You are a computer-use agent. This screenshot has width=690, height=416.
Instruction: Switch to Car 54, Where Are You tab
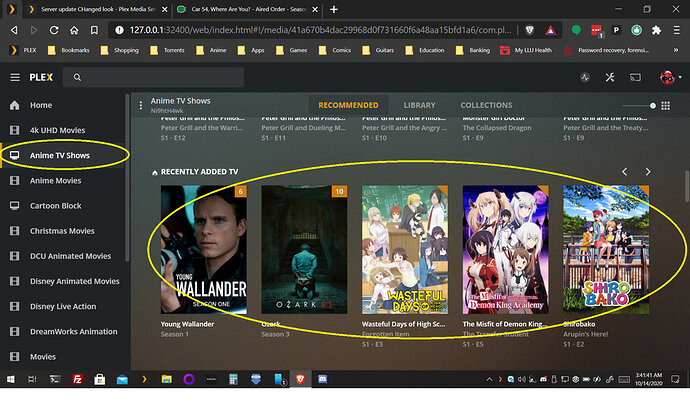pyautogui.click(x=247, y=9)
